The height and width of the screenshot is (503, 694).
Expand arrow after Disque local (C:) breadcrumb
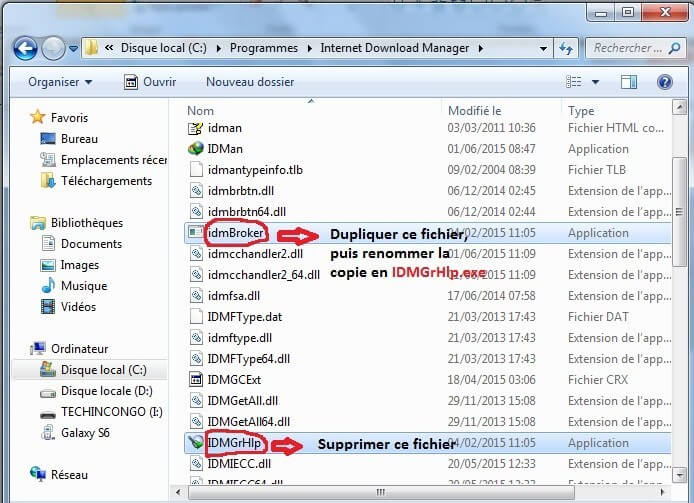219,48
